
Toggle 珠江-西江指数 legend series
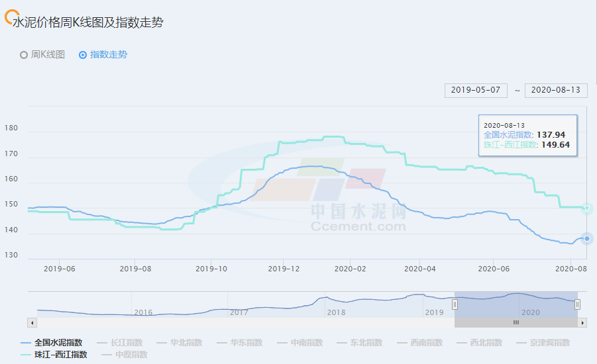tap(54, 355)
